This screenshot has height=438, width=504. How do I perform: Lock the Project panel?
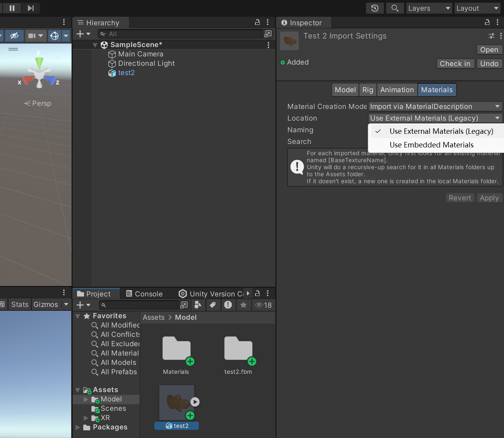coord(257,293)
